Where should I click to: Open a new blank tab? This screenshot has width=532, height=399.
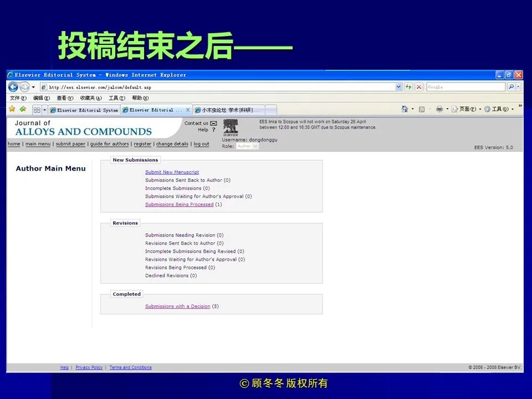point(271,110)
